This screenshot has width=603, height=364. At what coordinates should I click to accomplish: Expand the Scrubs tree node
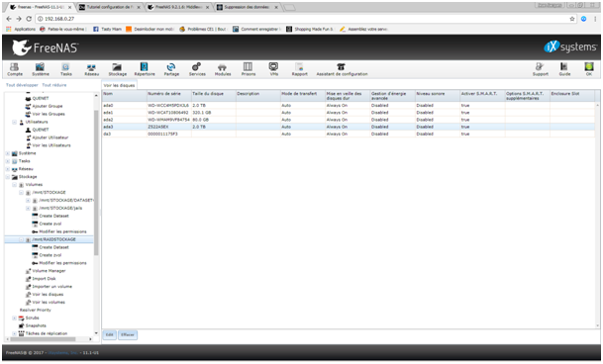click(15, 318)
